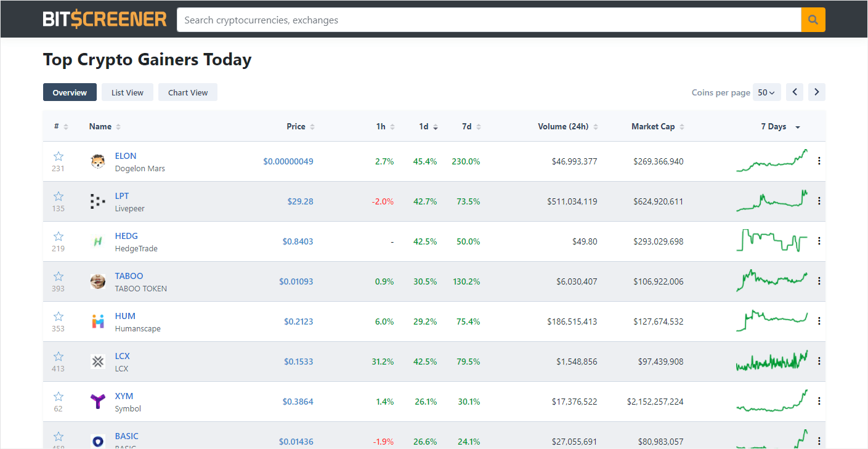Click the LCX coin logo

[x=97, y=361]
